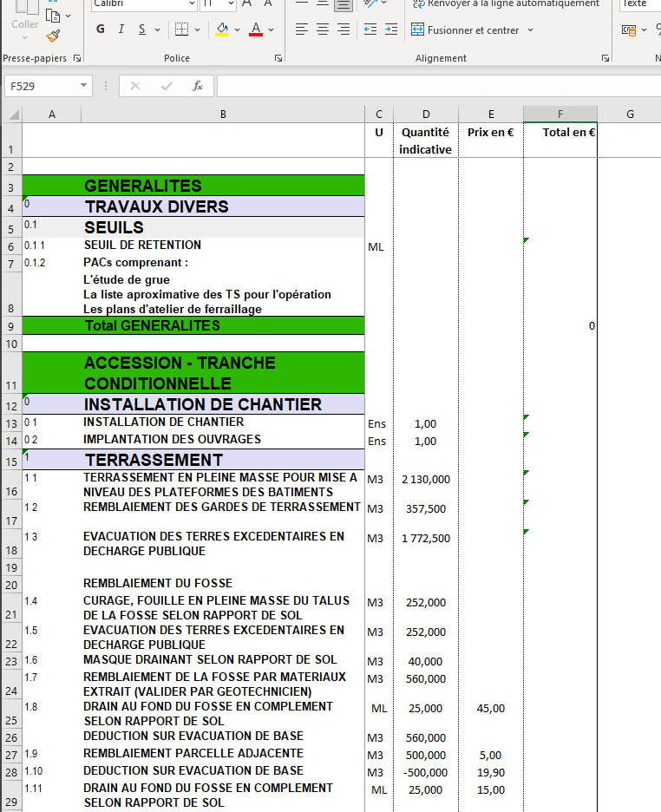Open fill color palette dropdown

click(237, 30)
